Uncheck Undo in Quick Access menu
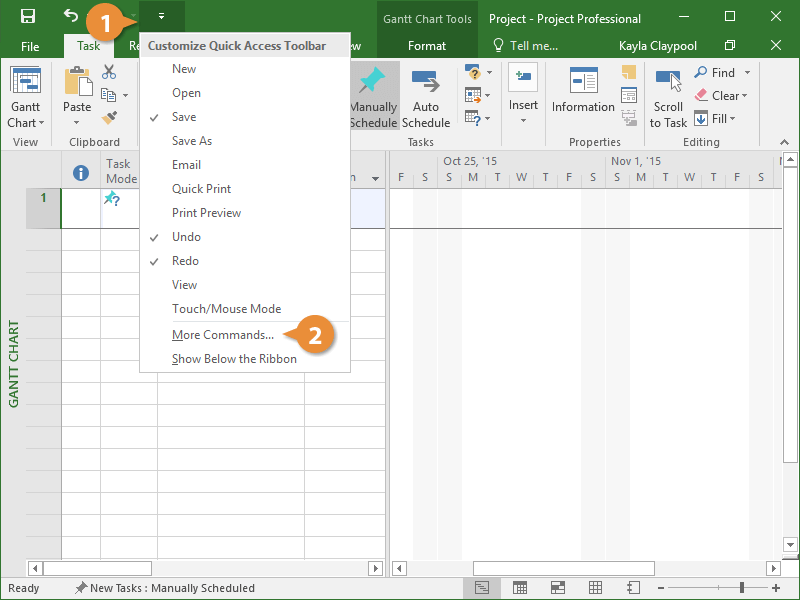This screenshot has height=600, width=800. (x=186, y=237)
